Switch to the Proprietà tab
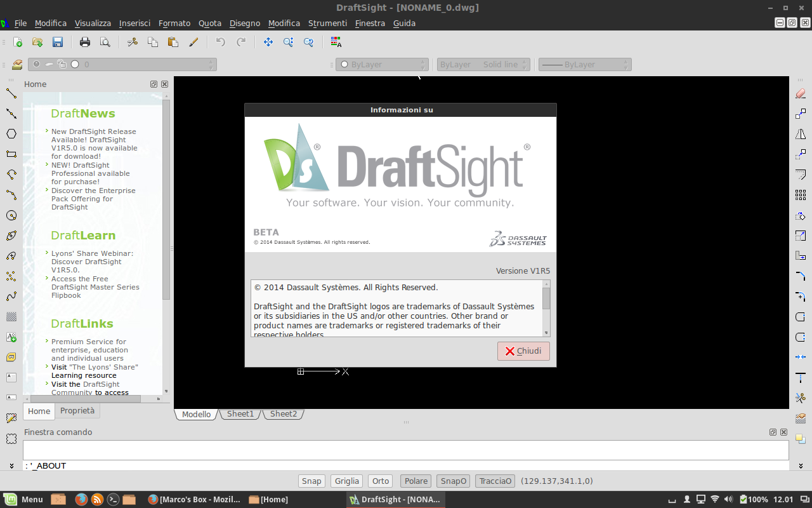The width and height of the screenshot is (812, 508). point(77,411)
